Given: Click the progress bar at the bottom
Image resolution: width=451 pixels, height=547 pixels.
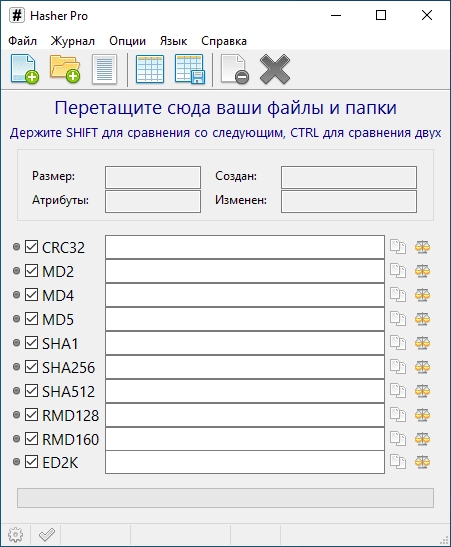Looking at the screenshot, I should coord(225,498).
